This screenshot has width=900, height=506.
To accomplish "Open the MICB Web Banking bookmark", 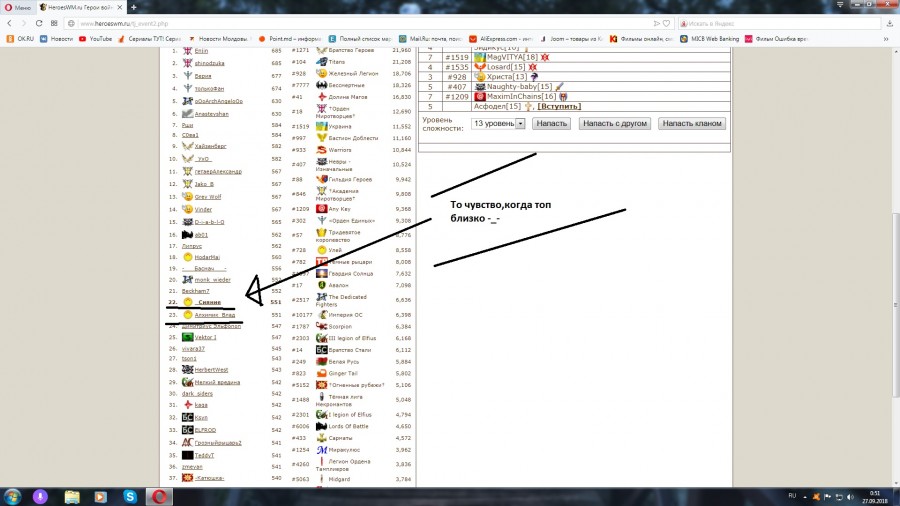I will click(x=709, y=39).
